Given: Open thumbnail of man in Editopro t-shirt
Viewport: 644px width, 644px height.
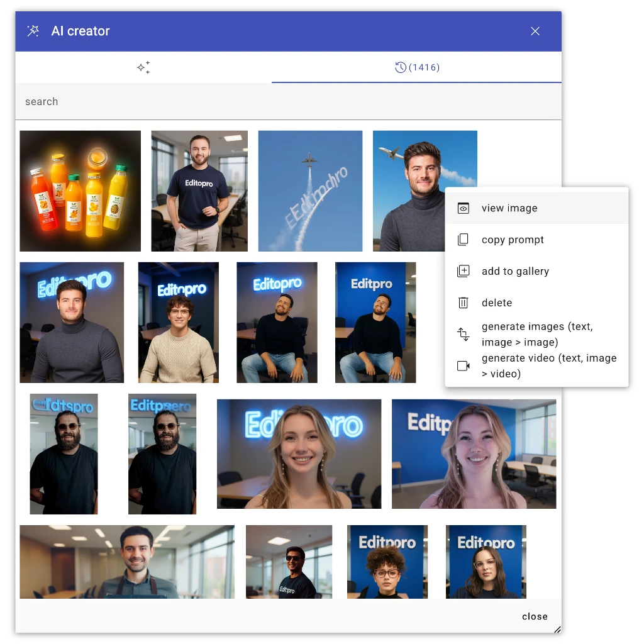Looking at the screenshot, I should click(199, 191).
